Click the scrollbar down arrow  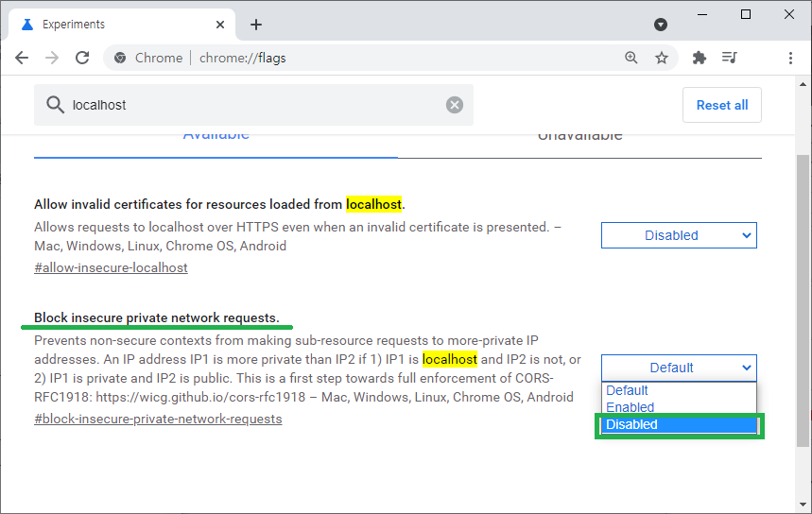click(x=803, y=505)
